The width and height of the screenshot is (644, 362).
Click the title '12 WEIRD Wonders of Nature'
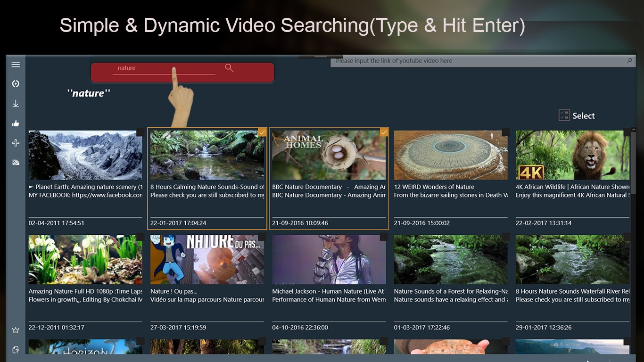434,187
